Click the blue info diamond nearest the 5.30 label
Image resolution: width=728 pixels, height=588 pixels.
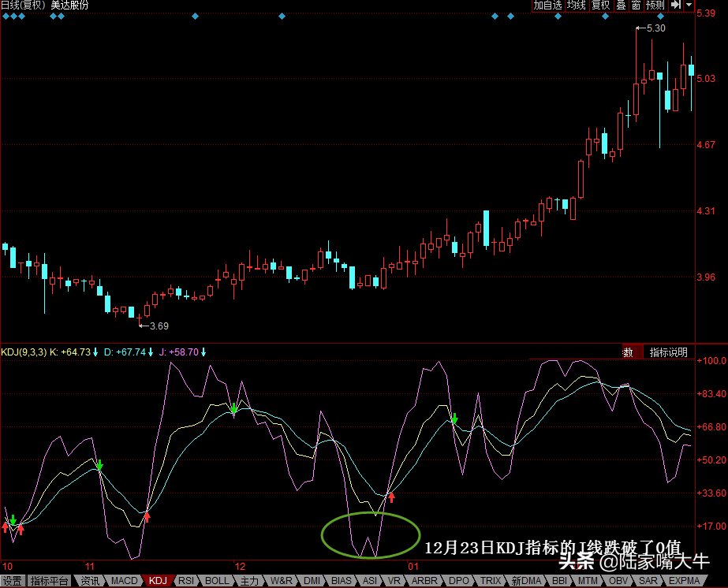(661, 17)
